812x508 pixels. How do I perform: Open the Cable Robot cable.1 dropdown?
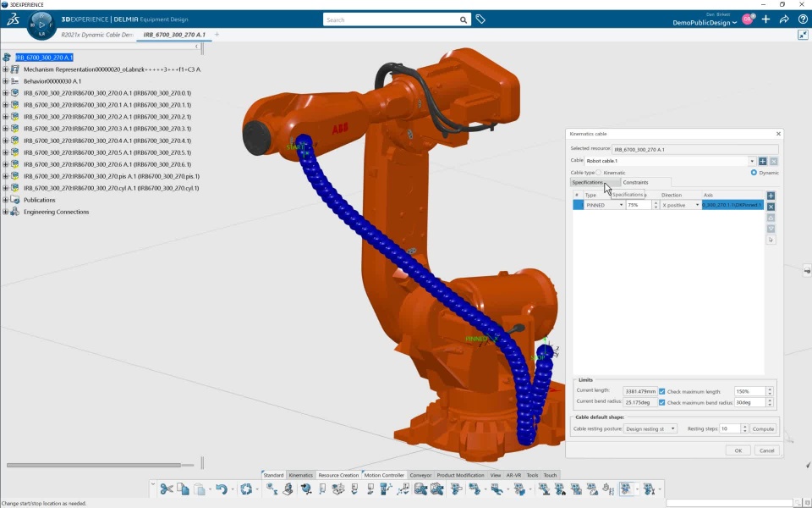pos(752,161)
